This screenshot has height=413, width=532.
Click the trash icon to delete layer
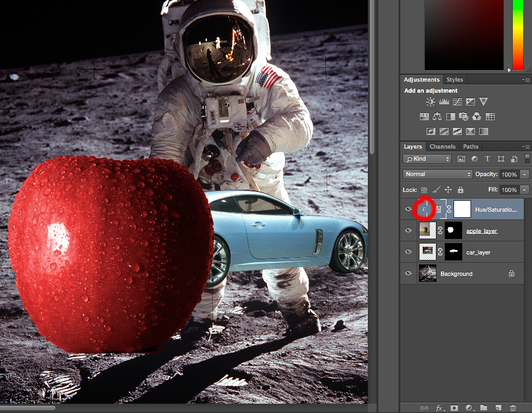pyautogui.click(x=513, y=408)
